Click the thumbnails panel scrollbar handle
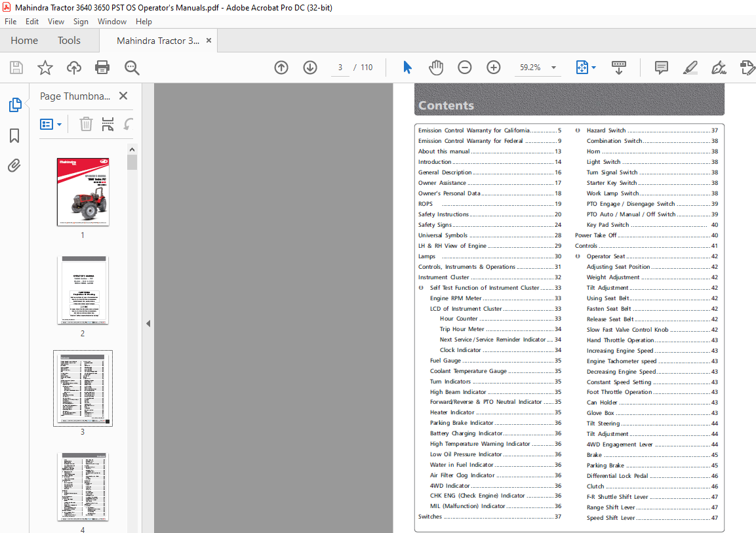 [x=132, y=162]
